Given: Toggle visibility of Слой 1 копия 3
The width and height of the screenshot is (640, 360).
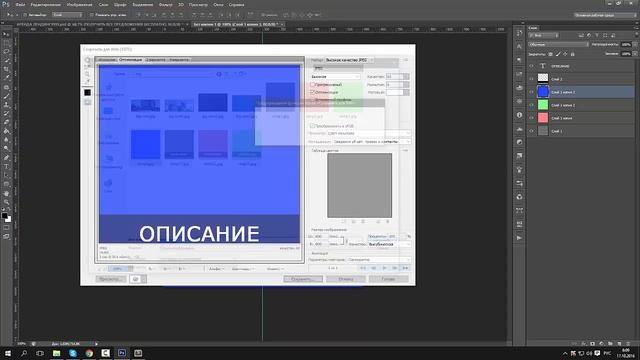Looking at the screenshot, I should (531, 92).
